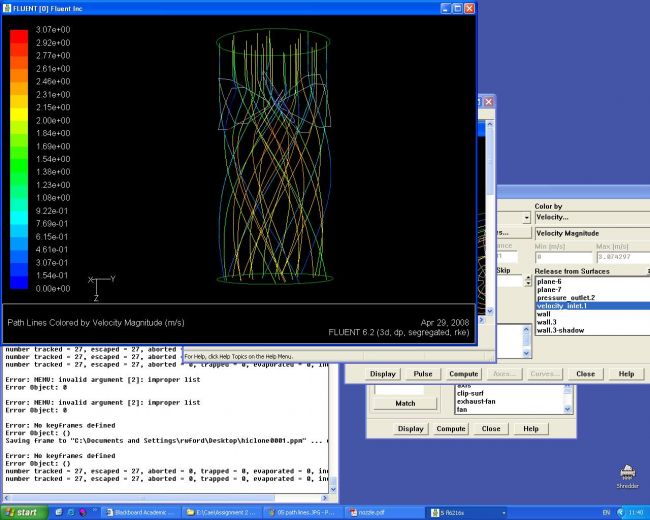Click Axes... button in Path Lines dialog
The height and width of the screenshot is (520, 650).
tap(504, 374)
